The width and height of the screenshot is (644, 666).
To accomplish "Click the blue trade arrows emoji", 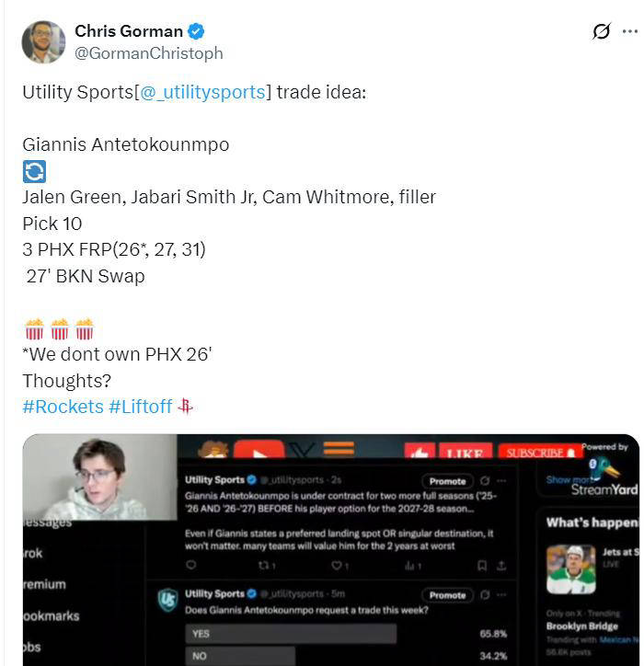I will (x=34, y=172).
